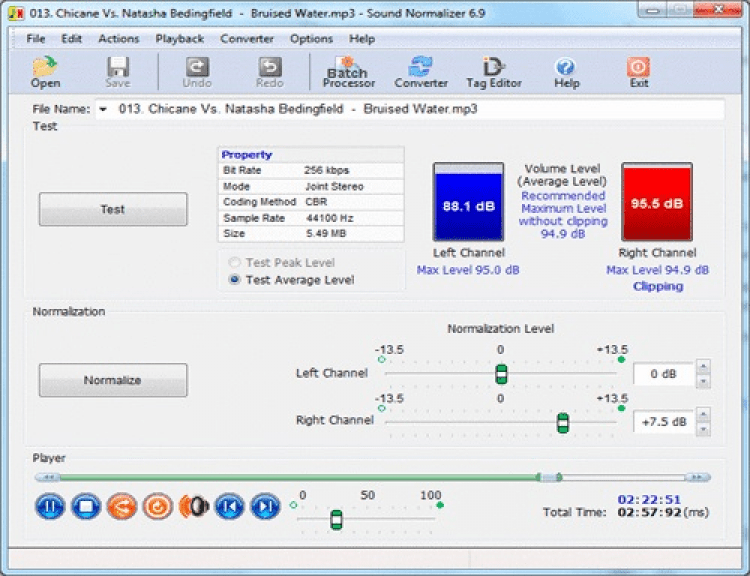Mute sound with the speaker icon

(192, 507)
